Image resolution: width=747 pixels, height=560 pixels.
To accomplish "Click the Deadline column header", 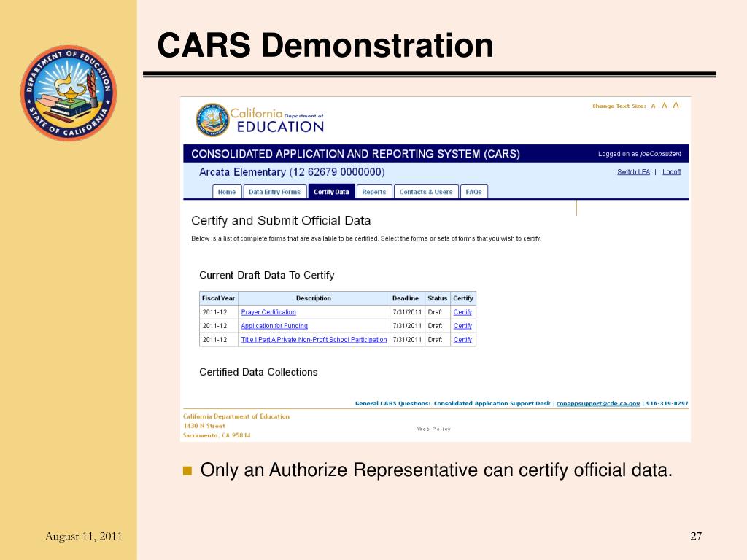I will click(406, 298).
